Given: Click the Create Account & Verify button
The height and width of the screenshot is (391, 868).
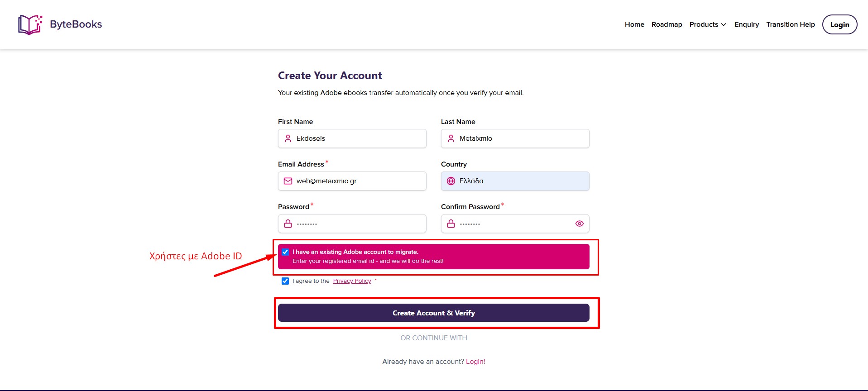Looking at the screenshot, I should (x=434, y=313).
